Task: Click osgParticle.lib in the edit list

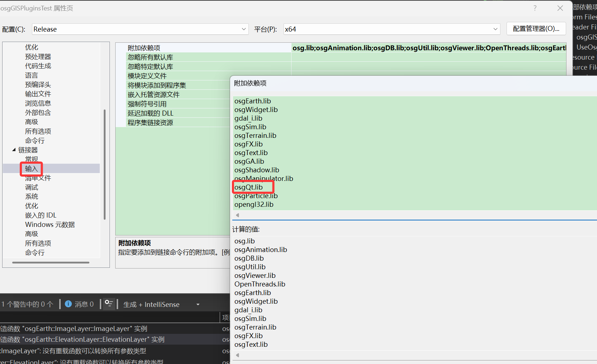Action: coord(256,196)
